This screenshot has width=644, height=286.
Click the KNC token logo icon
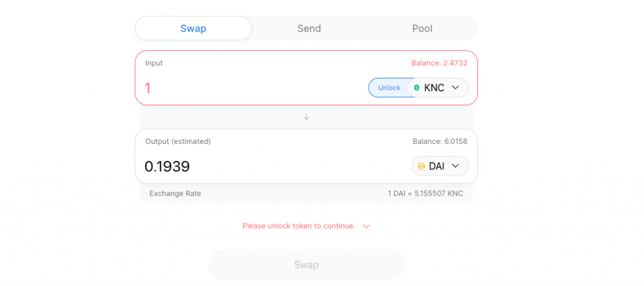point(417,88)
